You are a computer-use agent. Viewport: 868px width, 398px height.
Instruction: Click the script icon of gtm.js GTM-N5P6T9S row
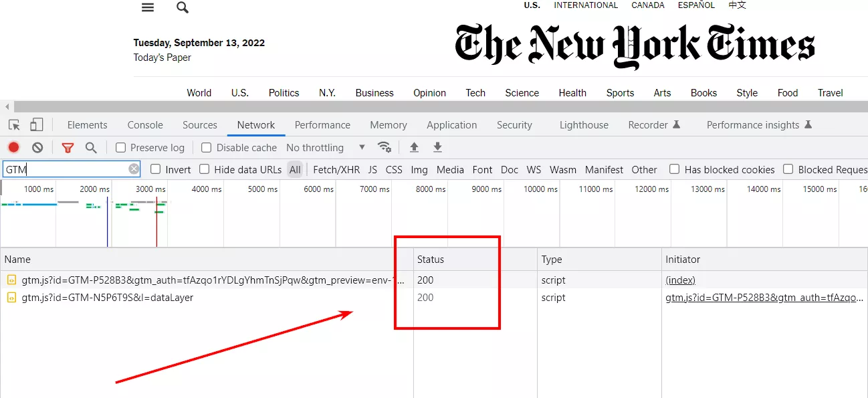click(x=11, y=298)
